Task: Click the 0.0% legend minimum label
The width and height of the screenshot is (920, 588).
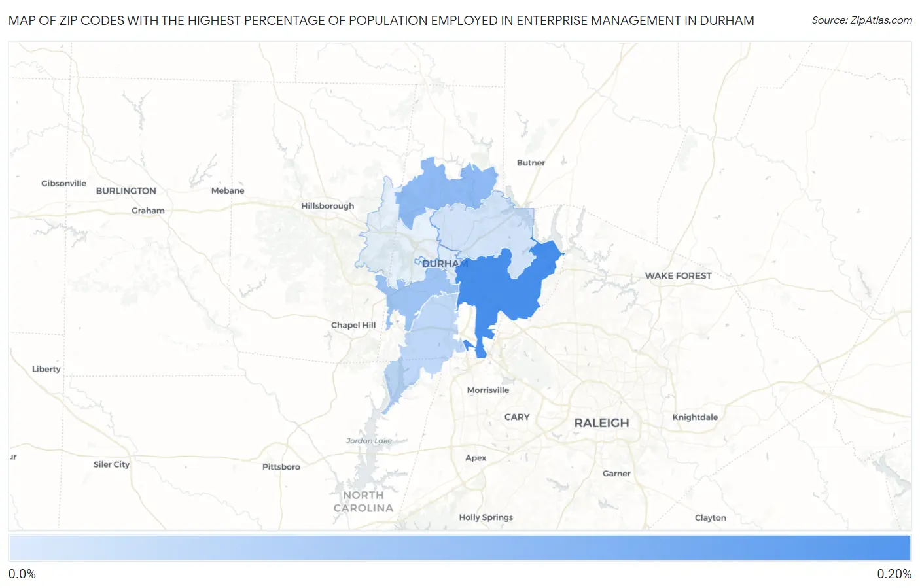Action: coord(22,574)
